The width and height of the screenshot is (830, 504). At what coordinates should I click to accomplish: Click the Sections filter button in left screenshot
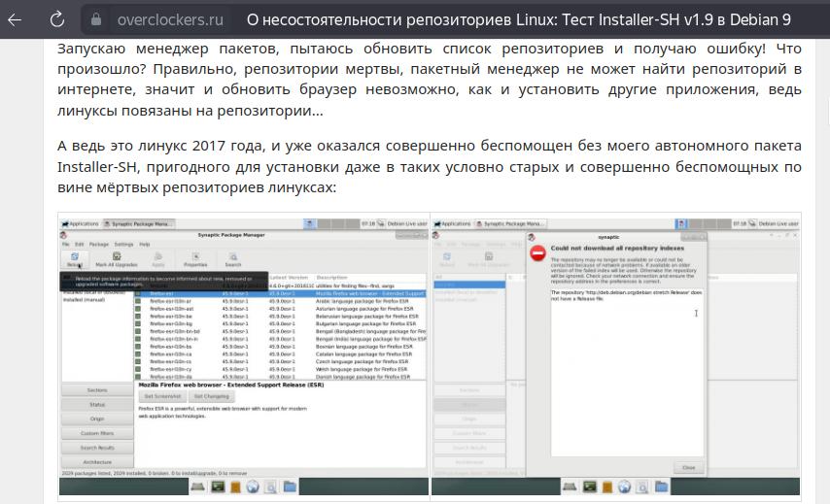click(x=97, y=390)
